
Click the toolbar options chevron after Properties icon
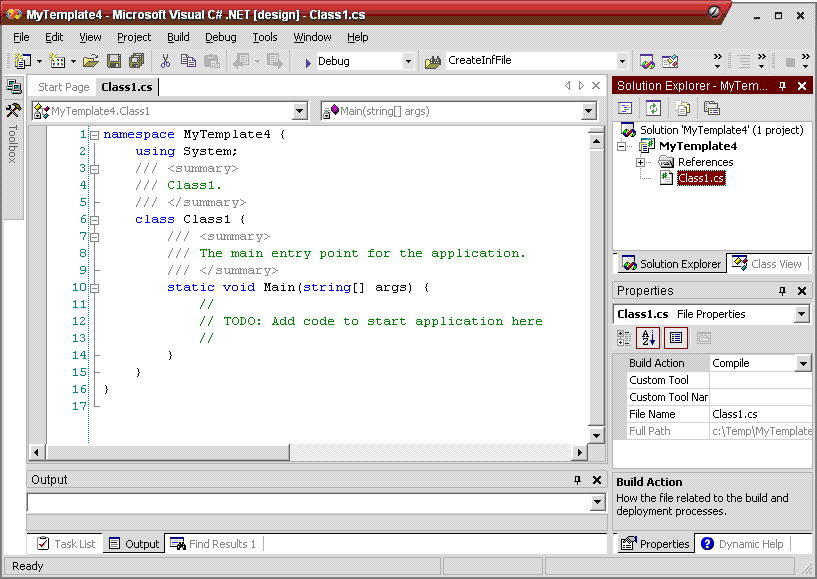point(717,61)
